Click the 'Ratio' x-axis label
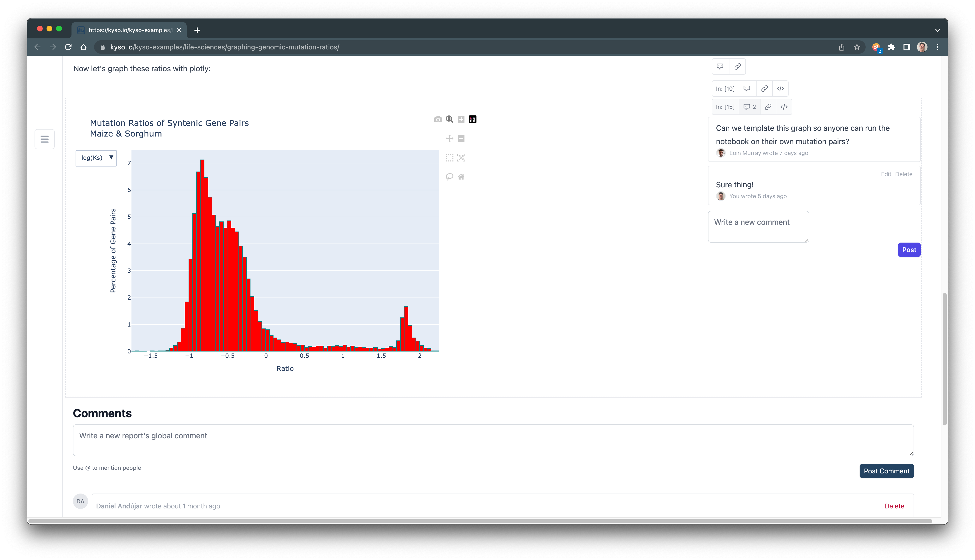975x560 pixels. click(x=285, y=369)
